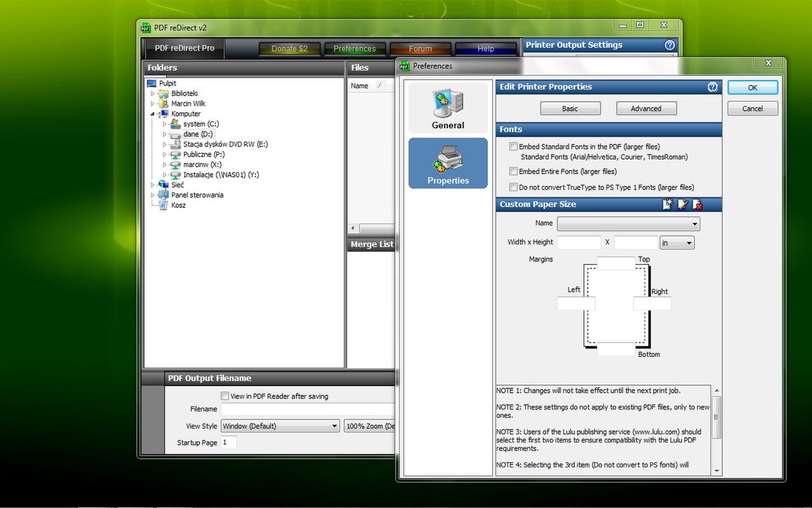The height and width of the screenshot is (508, 812).
Task: Collapse the Komputer tree node
Action: (x=152, y=114)
